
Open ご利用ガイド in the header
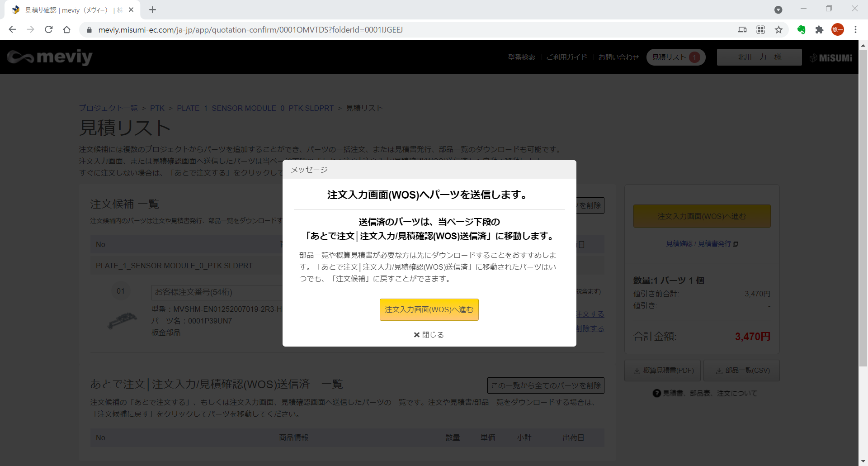pos(566,57)
